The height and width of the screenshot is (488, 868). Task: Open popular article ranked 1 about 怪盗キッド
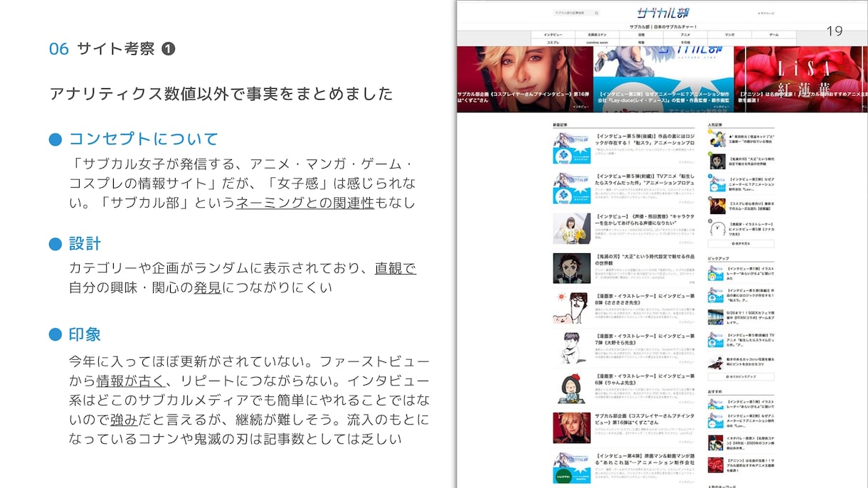point(751,139)
